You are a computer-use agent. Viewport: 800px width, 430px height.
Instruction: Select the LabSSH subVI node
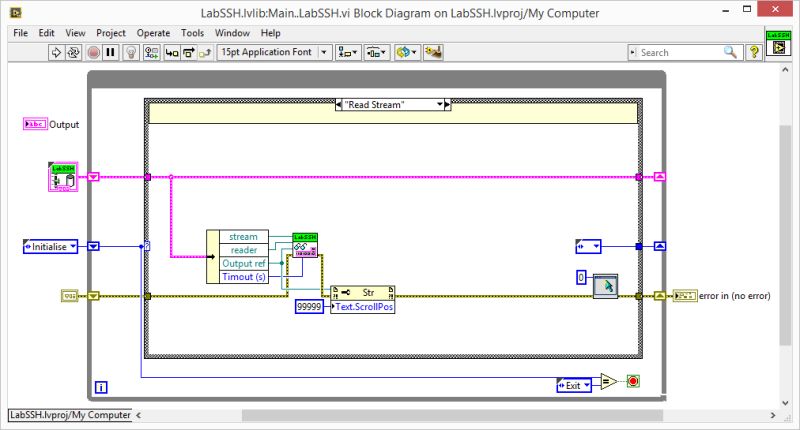coord(305,245)
